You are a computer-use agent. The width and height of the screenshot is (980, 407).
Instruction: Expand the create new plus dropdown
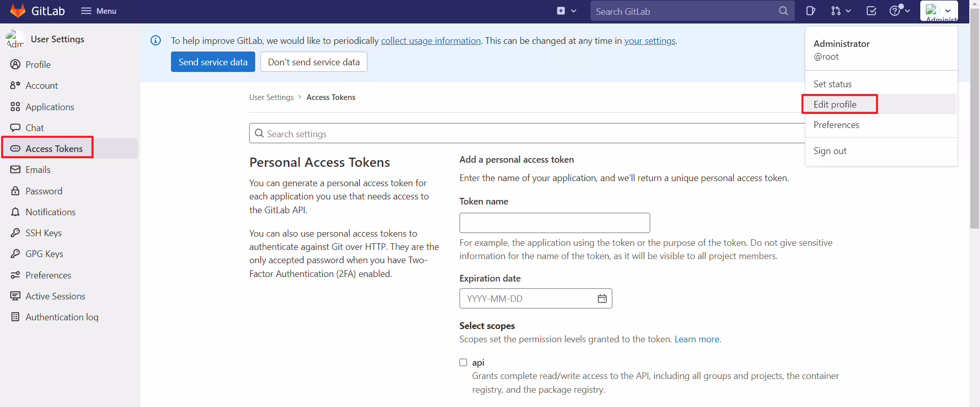[567, 11]
